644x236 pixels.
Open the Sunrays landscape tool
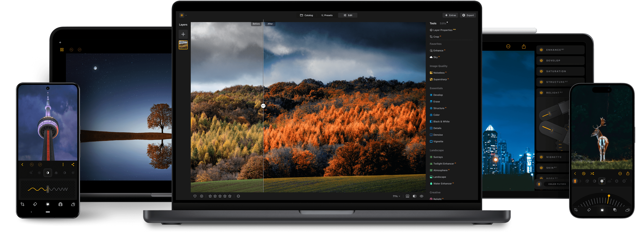tap(437, 157)
